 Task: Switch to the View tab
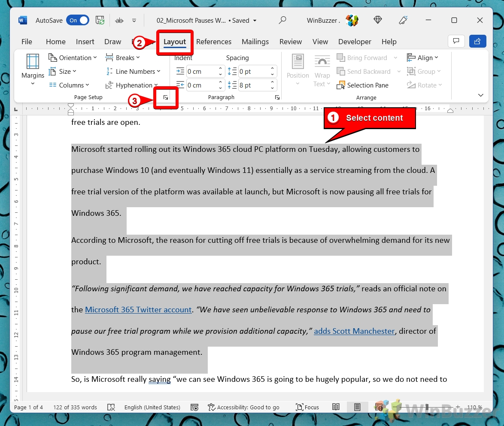coord(320,42)
